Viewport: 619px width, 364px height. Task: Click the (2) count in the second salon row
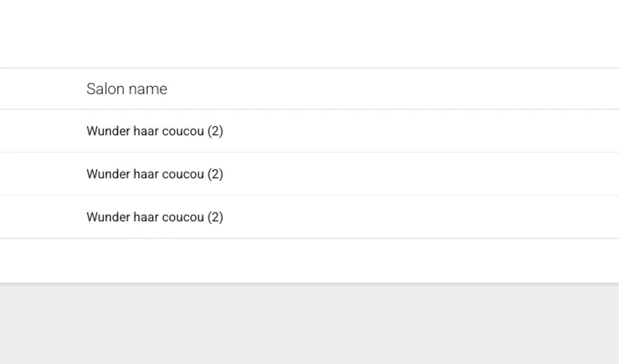(x=215, y=174)
